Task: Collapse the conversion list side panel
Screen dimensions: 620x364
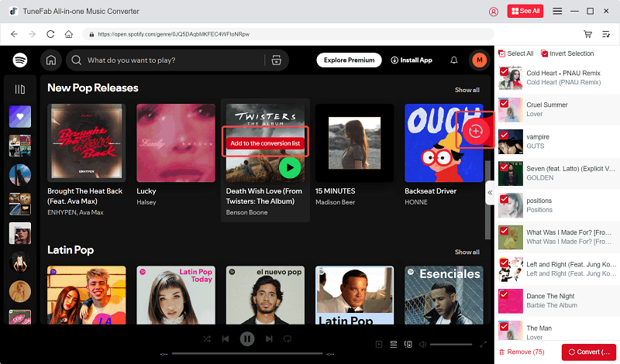Action: [x=490, y=192]
